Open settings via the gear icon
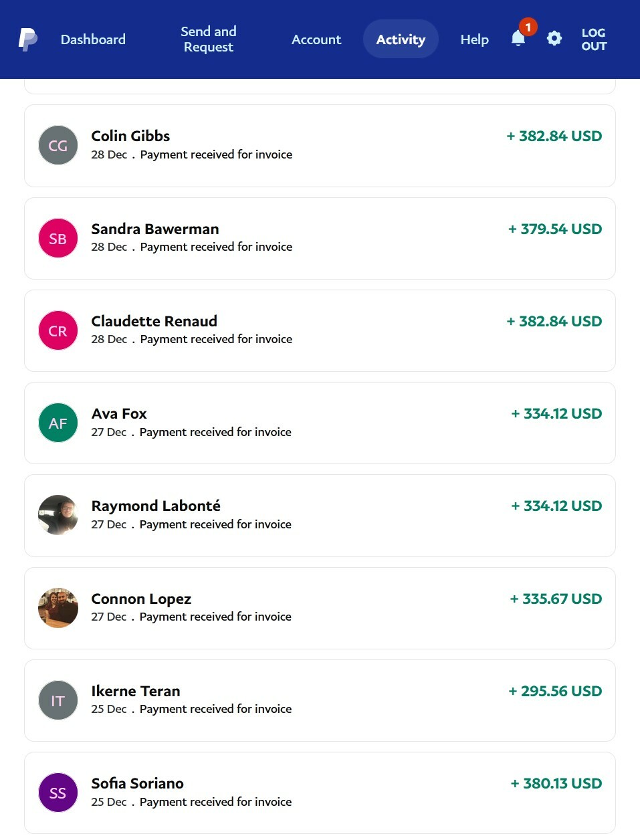 [554, 39]
